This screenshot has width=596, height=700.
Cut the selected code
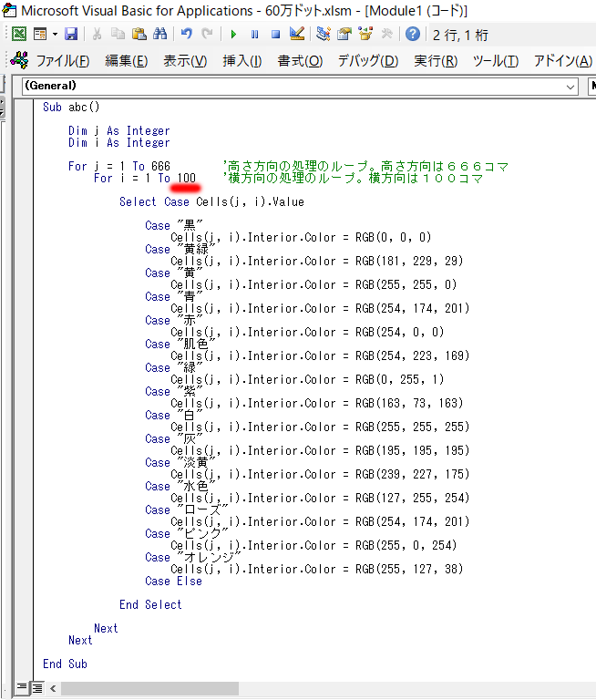(x=97, y=34)
